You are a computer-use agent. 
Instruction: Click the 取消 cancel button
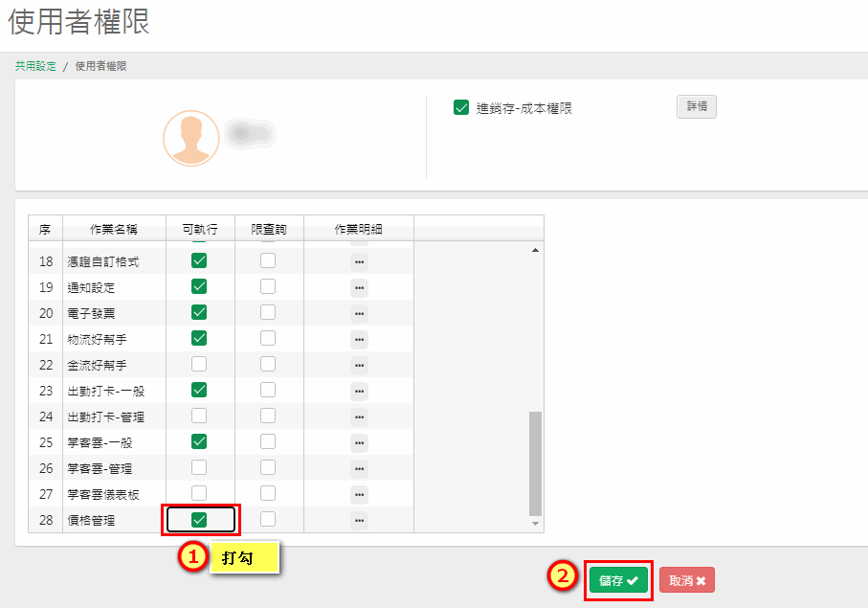coord(687,580)
